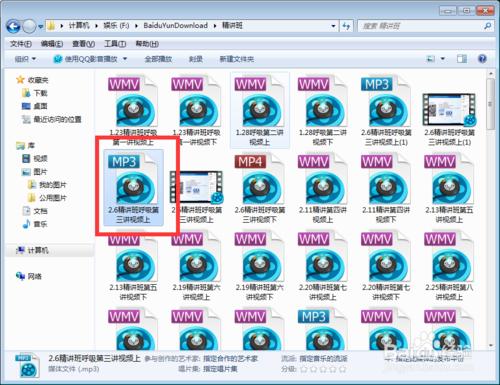Select WMV file 2.20精讲班篇七讲视频上
The height and width of the screenshot is (385, 500).
point(322,266)
